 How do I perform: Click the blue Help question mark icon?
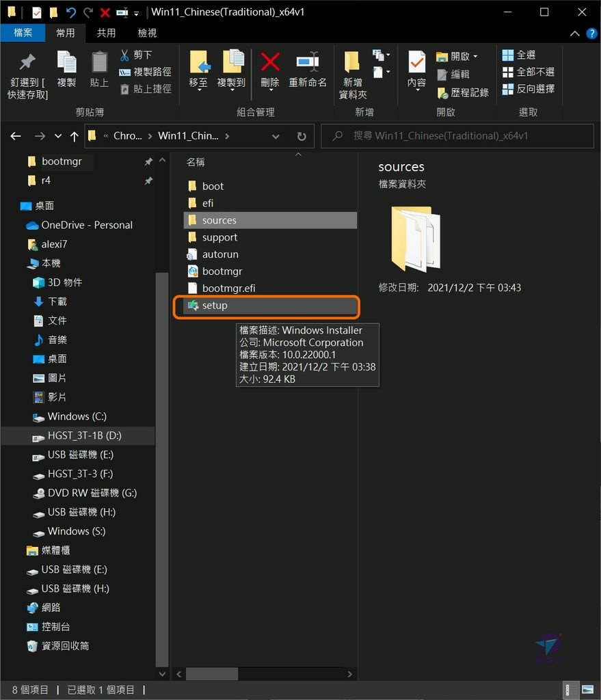tap(591, 33)
